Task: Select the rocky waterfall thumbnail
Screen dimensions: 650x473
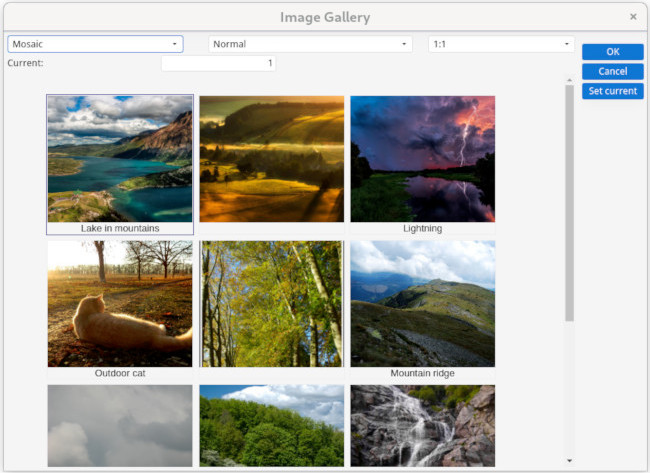Action: (x=422, y=426)
